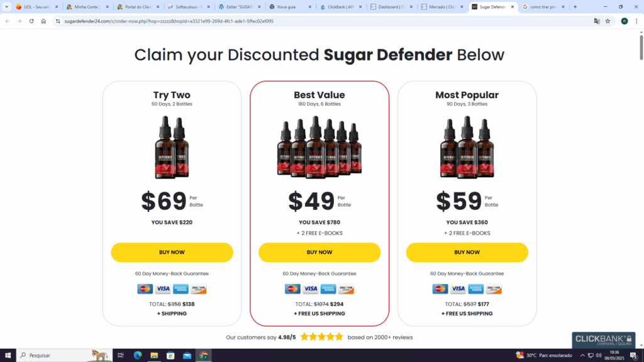The image size is (644, 362).
Task: Switch to the Softaculous tab
Action: point(189,7)
